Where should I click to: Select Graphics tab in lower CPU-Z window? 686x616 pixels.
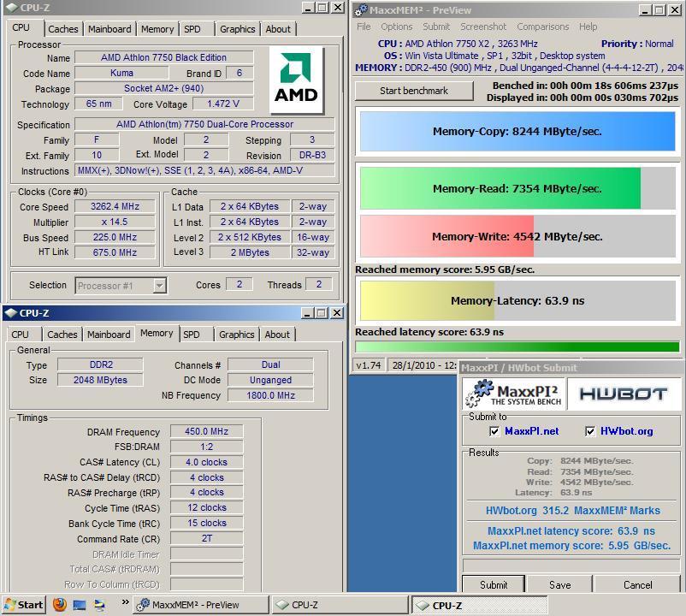pyautogui.click(x=236, y=335)
